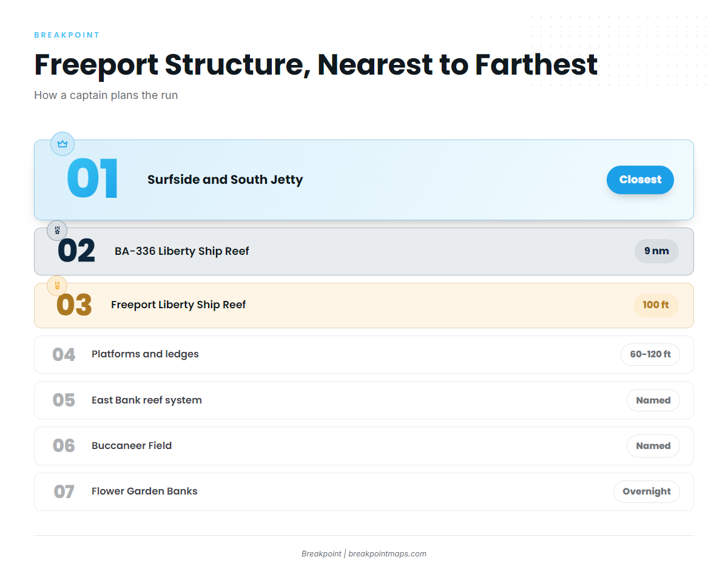This screenshot has height=574, width=728.
Task: Click the subtitle How a captain plans the run
Action: [106, 95]
